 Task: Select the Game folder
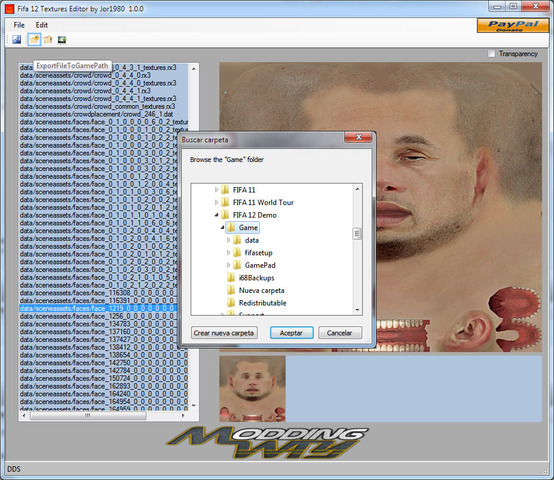248,228
